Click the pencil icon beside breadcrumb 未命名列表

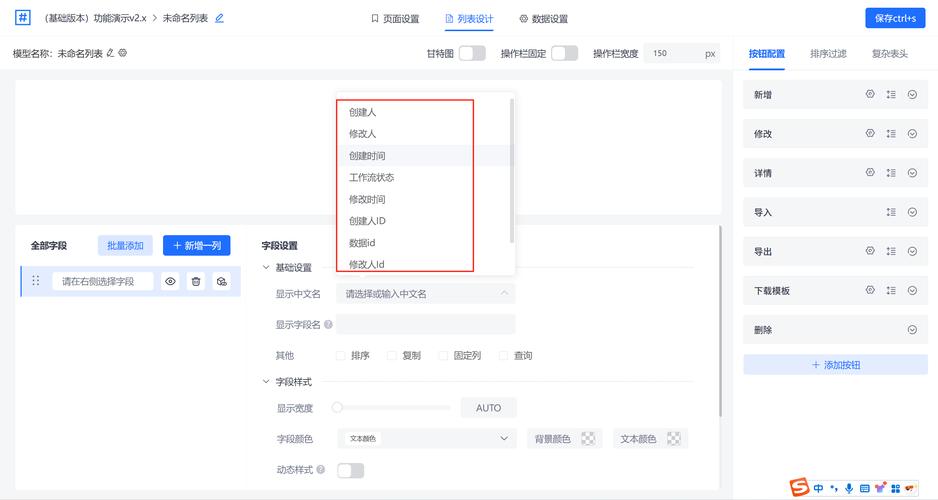[x=220, y=19]
